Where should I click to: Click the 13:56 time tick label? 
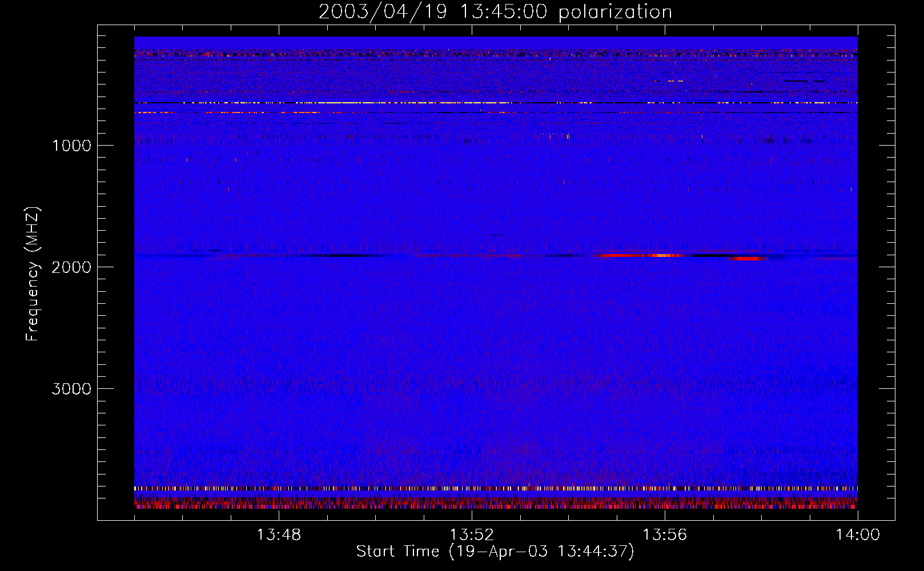pyautogui.click(x=665, y=535)
